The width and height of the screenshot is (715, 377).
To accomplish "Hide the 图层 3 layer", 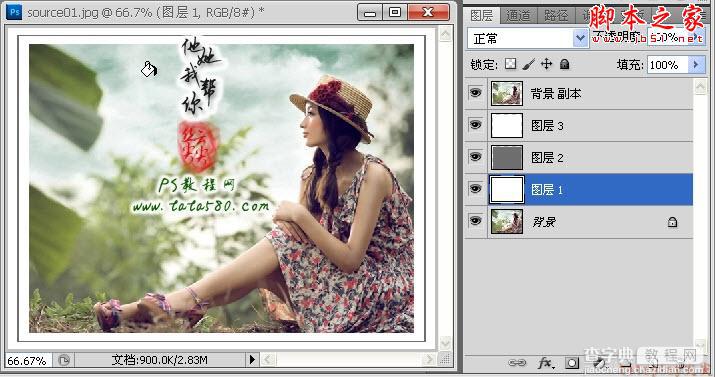I will click(x=475, y=125).
